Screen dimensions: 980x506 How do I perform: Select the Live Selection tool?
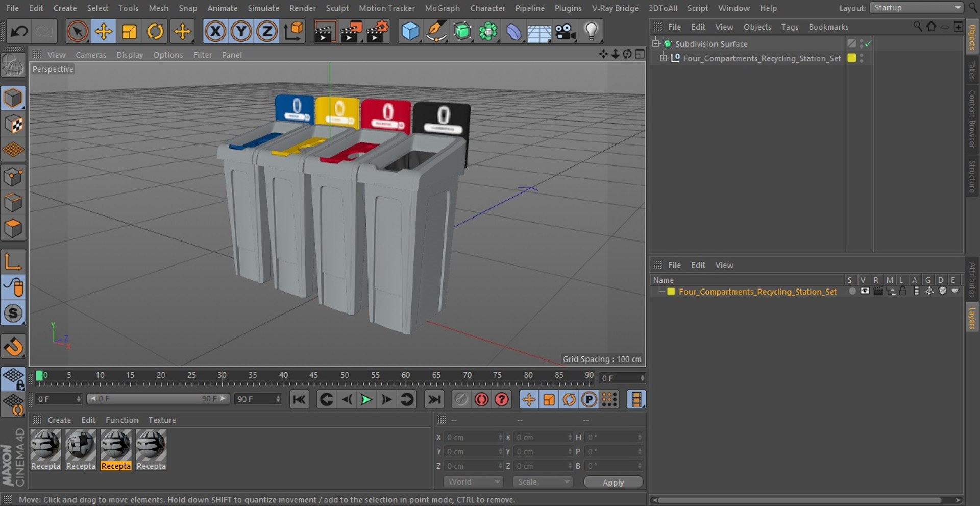pos(77,32)
